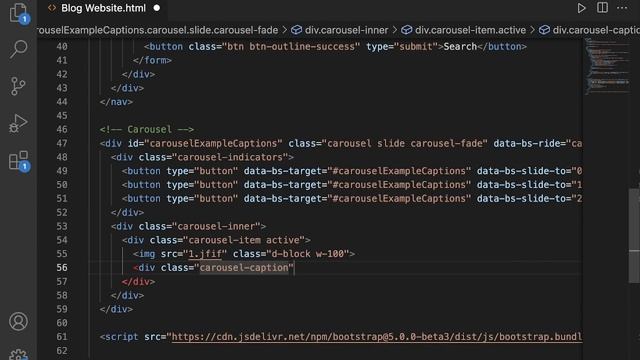The height and width of the screenshot is (360, 640).
Task: Click the unsaved dot on the Blog Website.html tab
Action: pyautogui.click(x=157, y=8)
